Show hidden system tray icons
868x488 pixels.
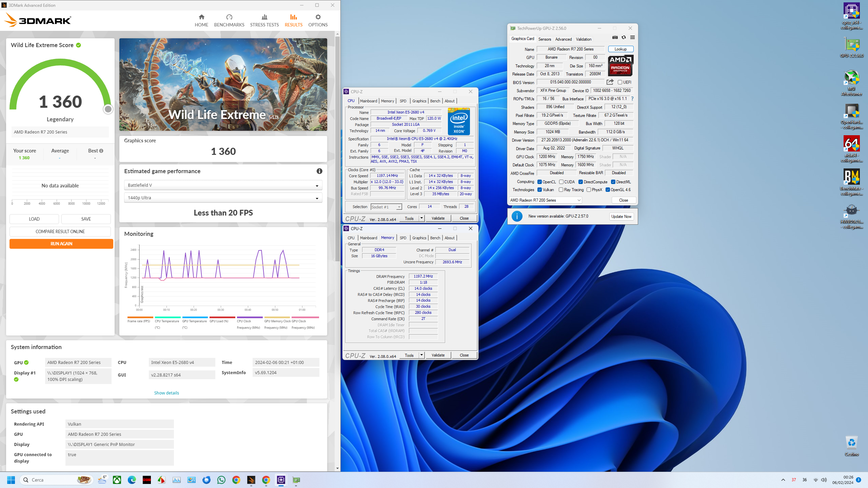click(783, 480)
